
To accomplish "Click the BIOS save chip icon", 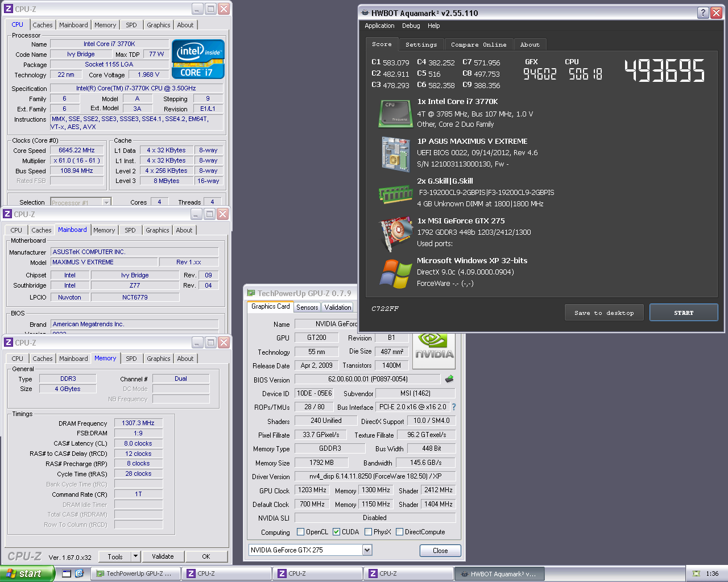I will point(449,379).
